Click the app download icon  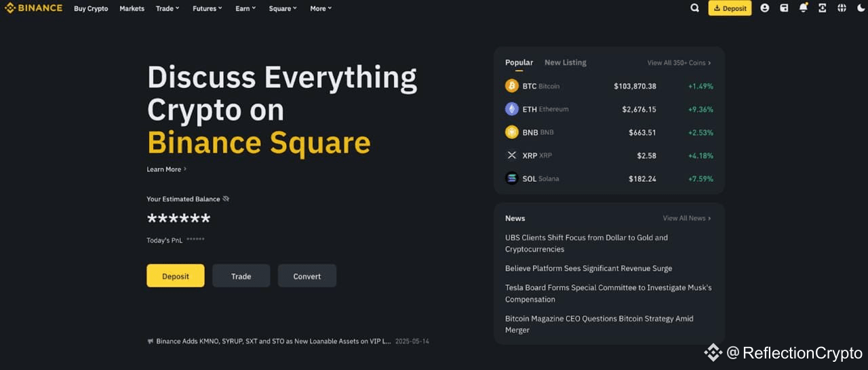(823, 8)
